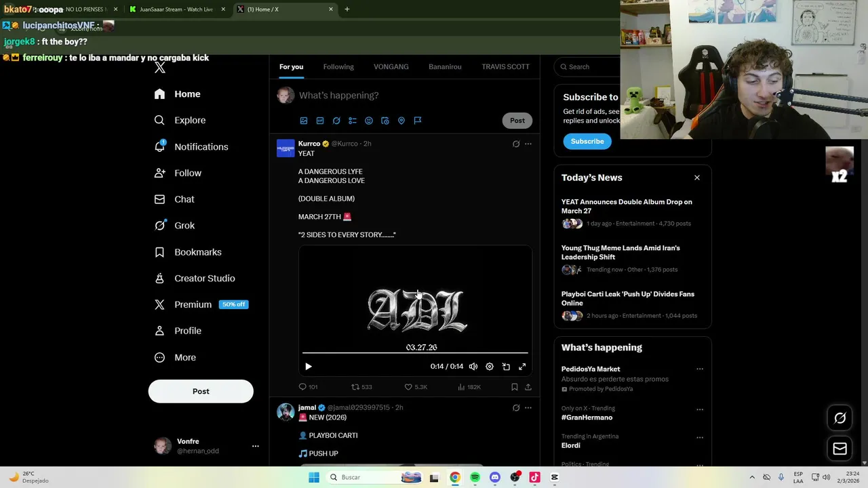The height and width of the screenshot is (488, 868).
Task: Open Explore from the sidebar
Action: pyautogui.click(x=180, y=120)
